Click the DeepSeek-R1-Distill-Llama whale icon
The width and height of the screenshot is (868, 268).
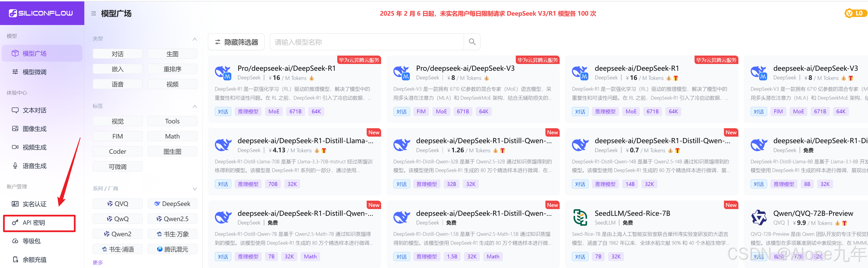pyautogui.click(x=223, y=145)
